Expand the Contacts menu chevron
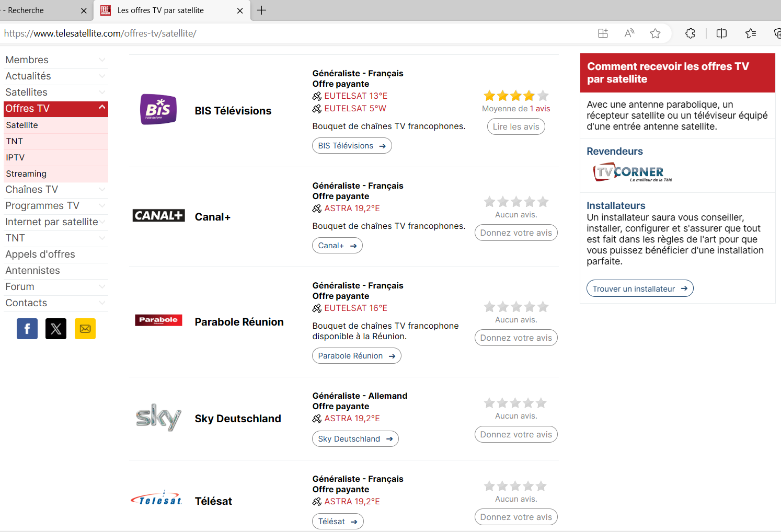This screenshot has height=532, width=781. click(102, 303)
